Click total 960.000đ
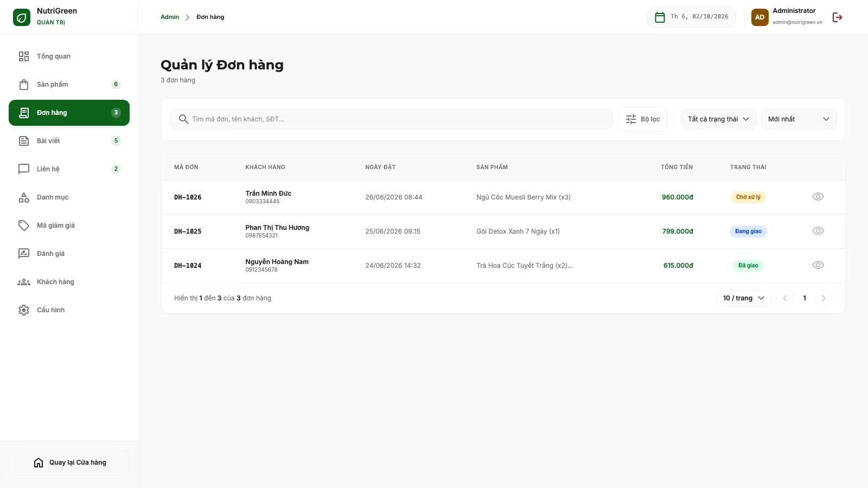Screen dimensions: 868x488 678,197
